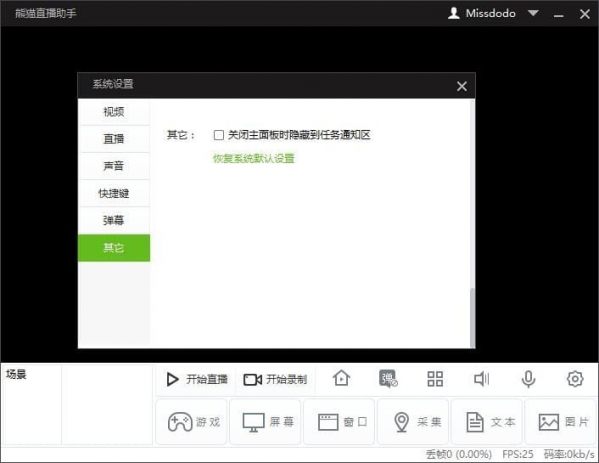The image size is (599, 463).
Task: Enable hide to notification area checkbox
Action: click(x=219, y=135)
